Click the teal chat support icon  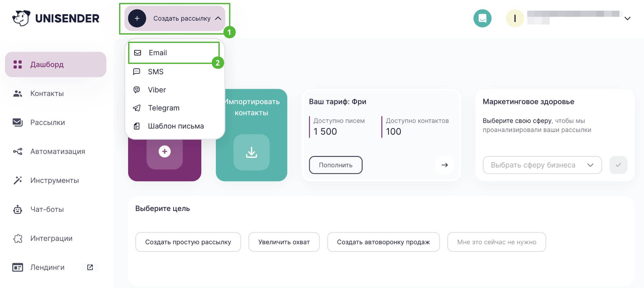[x=482, y=18]
